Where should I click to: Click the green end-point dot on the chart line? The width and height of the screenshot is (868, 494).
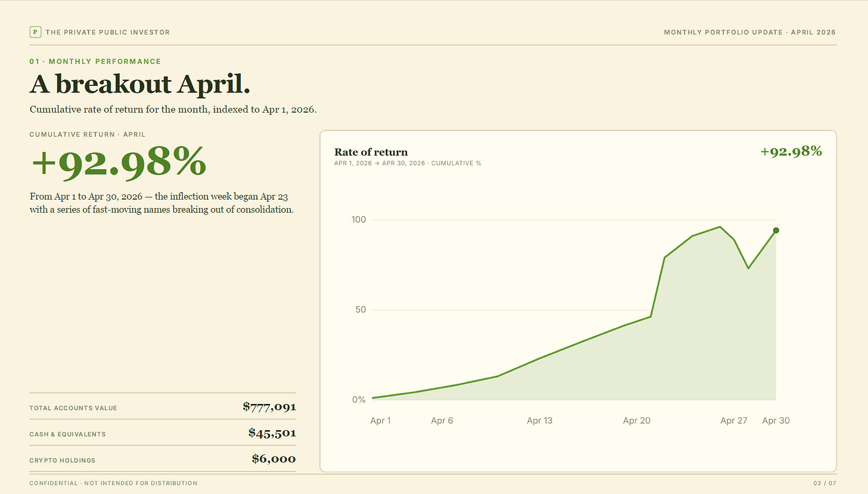(776, 231)
